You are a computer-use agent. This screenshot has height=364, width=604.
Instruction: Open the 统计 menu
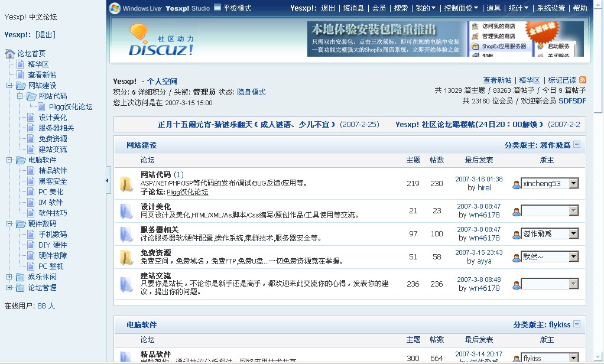point(518,8)
